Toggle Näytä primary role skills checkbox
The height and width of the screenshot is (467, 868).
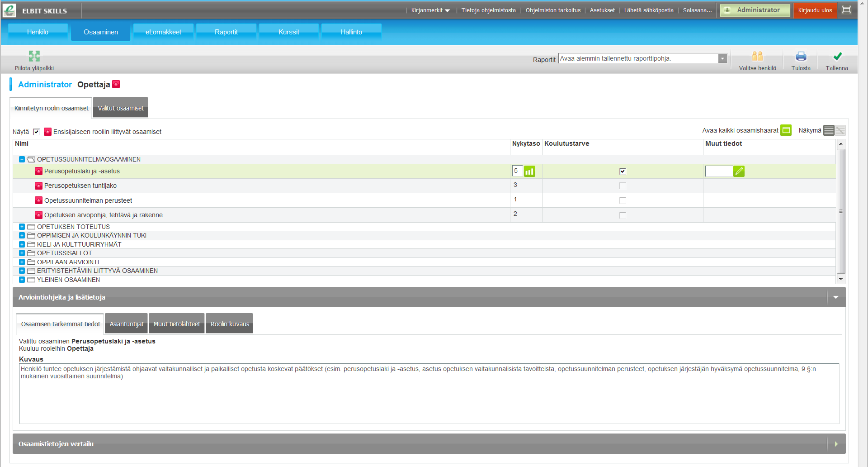[x=36, y=132]
